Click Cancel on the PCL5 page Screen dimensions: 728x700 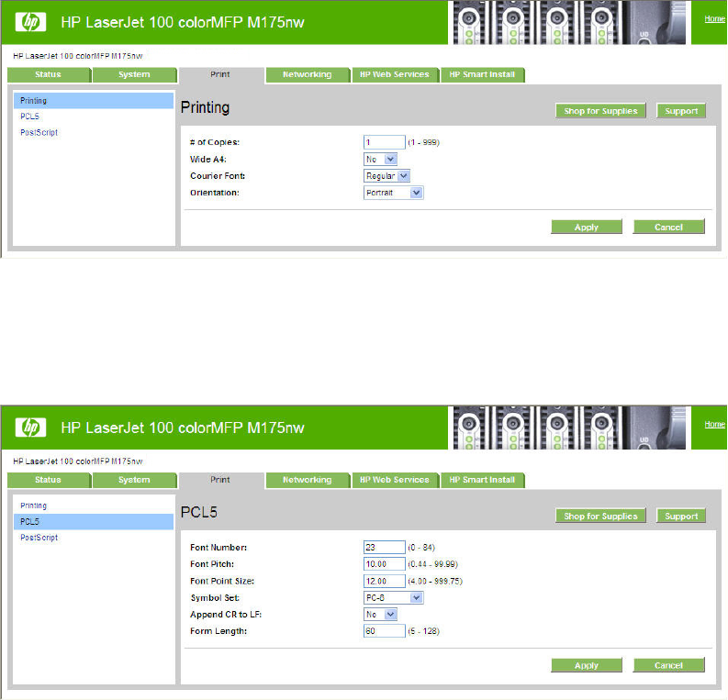click(668, 665)
